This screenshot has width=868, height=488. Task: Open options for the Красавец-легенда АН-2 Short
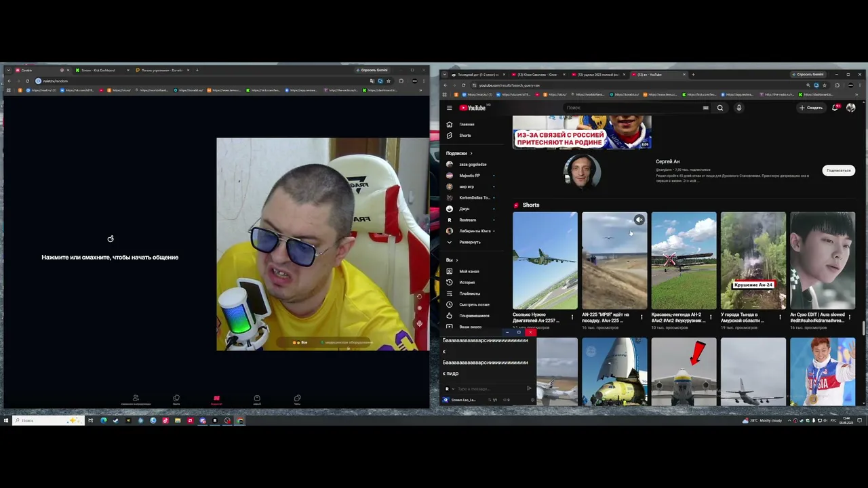[711, 317]
